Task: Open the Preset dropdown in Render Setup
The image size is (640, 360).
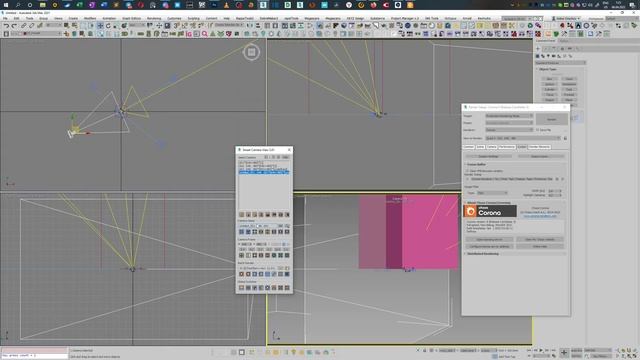Action: click(509, 123)
